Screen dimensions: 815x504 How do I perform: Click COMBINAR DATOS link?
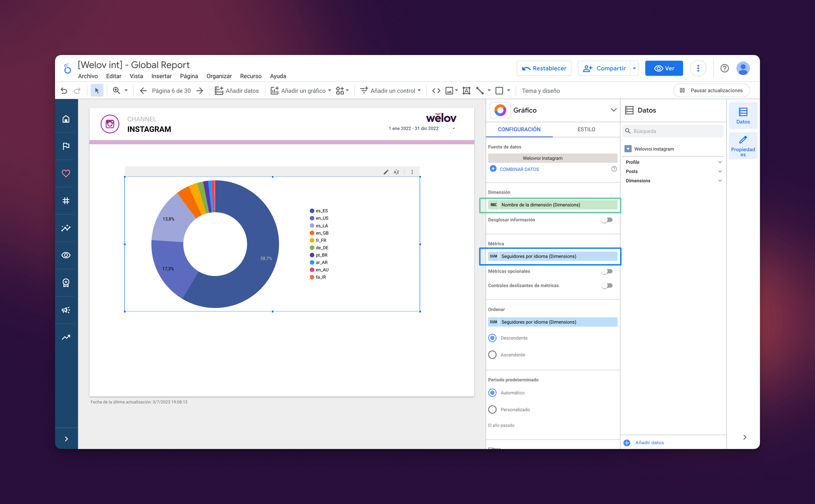[519, 169]
